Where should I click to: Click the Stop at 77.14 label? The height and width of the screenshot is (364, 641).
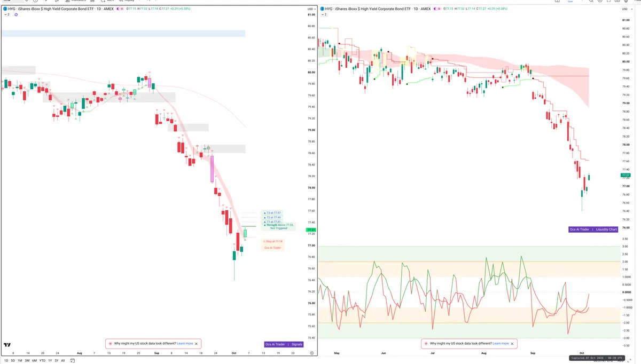point(272,241)
